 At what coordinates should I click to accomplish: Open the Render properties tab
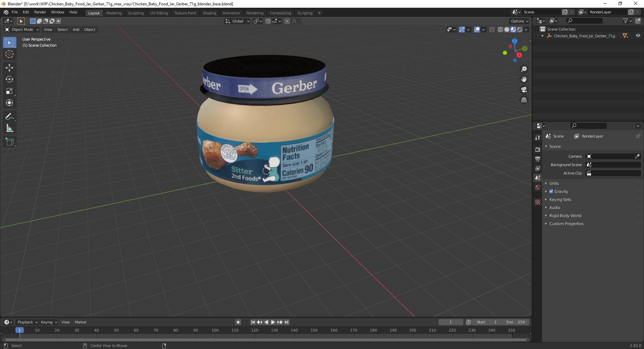(x=538, y=149)
